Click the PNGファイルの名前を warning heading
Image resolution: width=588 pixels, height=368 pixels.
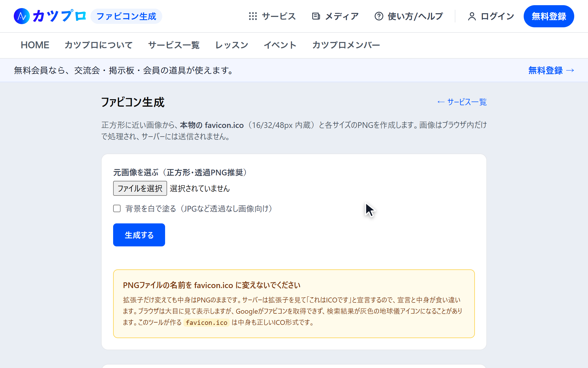click(212, 285)
